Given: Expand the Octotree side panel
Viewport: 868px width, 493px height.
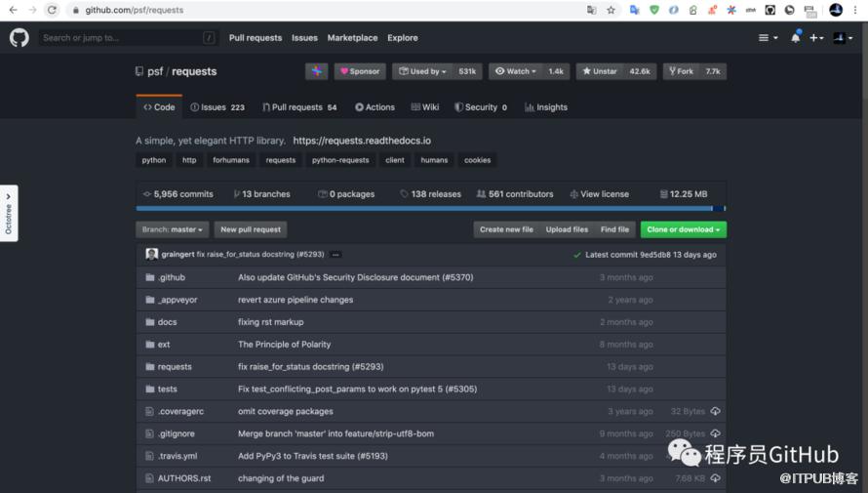Looking at the screenshot, I should 9,213.
